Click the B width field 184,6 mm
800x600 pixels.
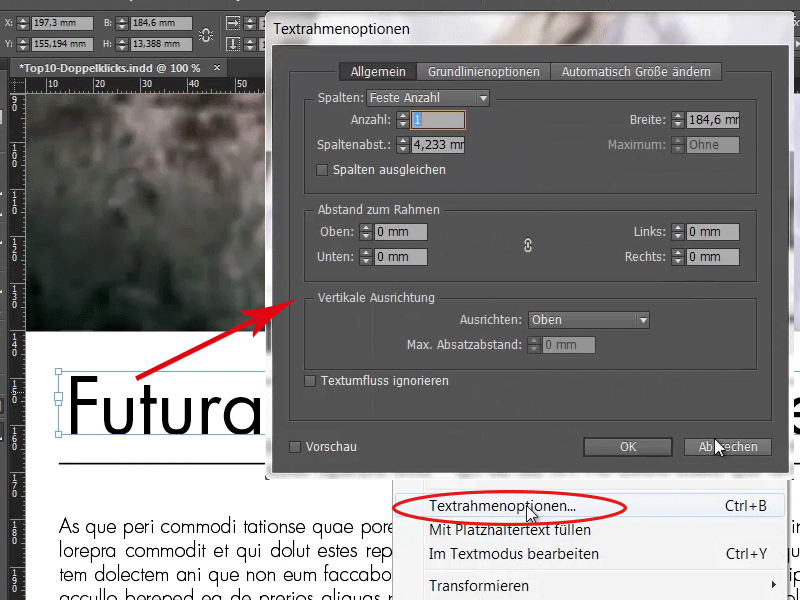(161, 23)
